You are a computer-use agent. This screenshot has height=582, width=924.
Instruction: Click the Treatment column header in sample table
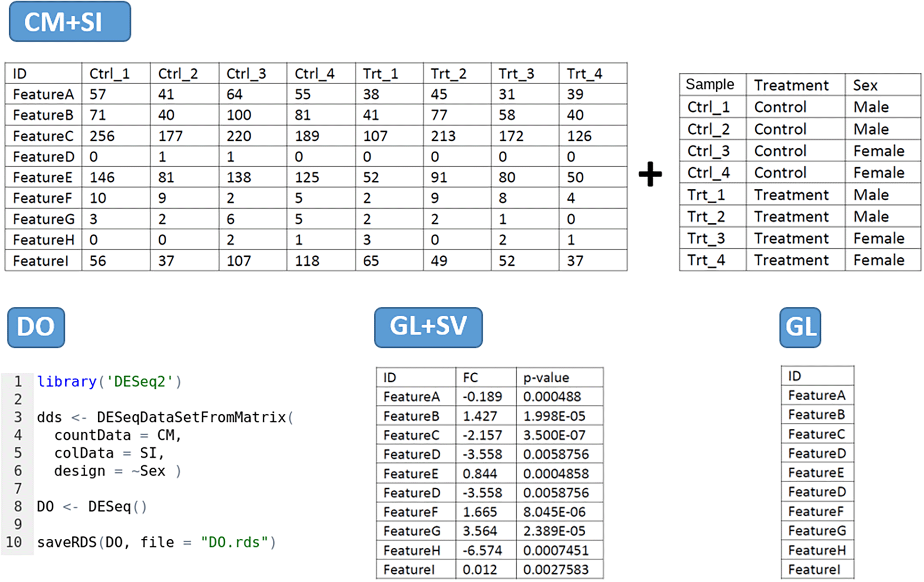click(x=791, y=85)
